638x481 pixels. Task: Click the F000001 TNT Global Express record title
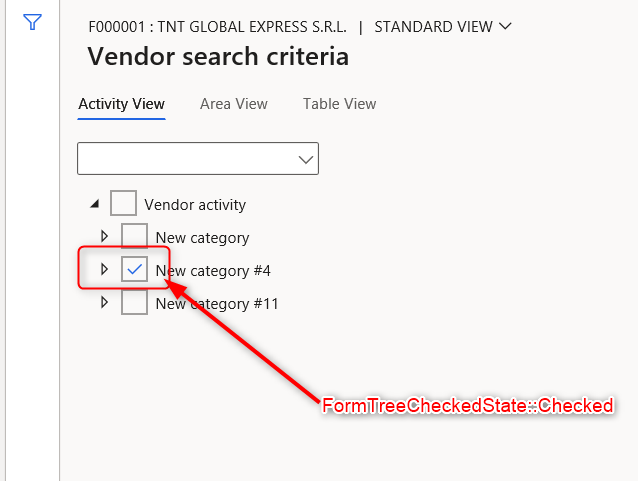[x=216, y=27]
